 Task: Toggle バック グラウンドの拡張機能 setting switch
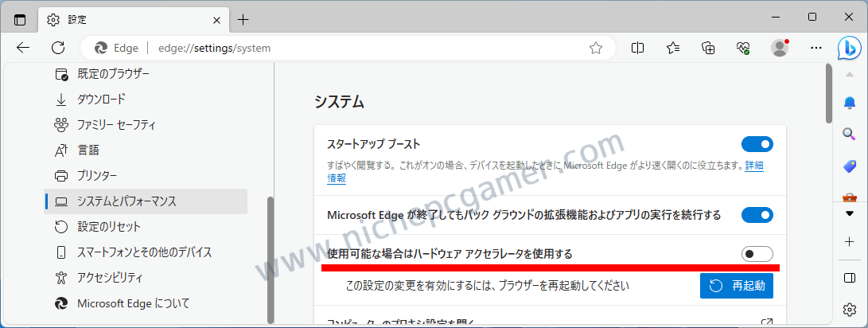pyautogui.click(x=757, y=214)
